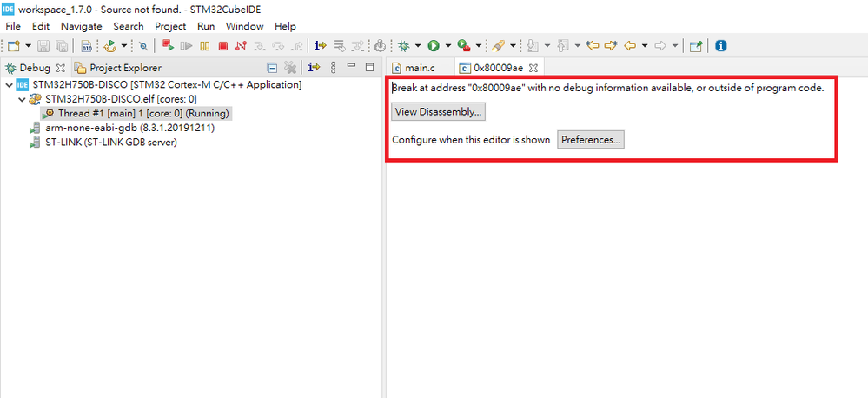Click the Save All icon

coord(62,46)
